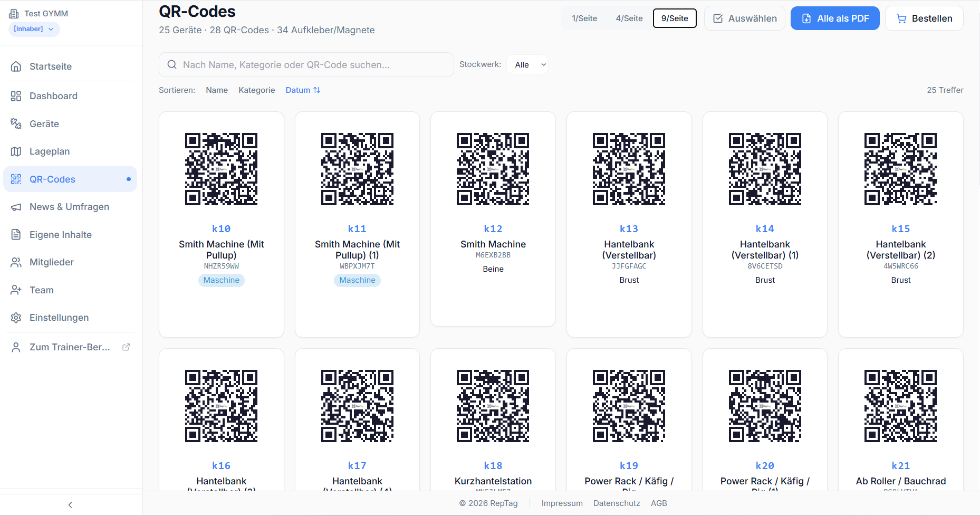Click the Startseite home icon

coord(16,66)
